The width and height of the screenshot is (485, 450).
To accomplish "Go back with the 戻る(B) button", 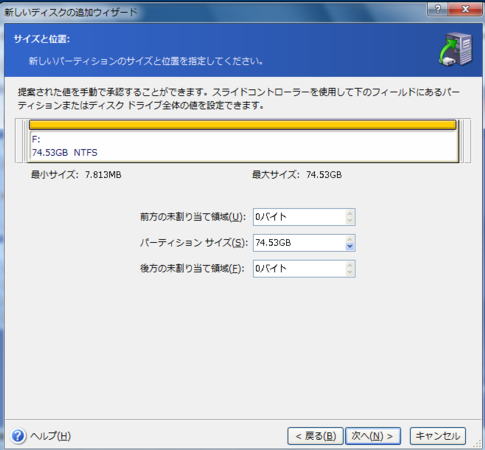I will point(315,436).
